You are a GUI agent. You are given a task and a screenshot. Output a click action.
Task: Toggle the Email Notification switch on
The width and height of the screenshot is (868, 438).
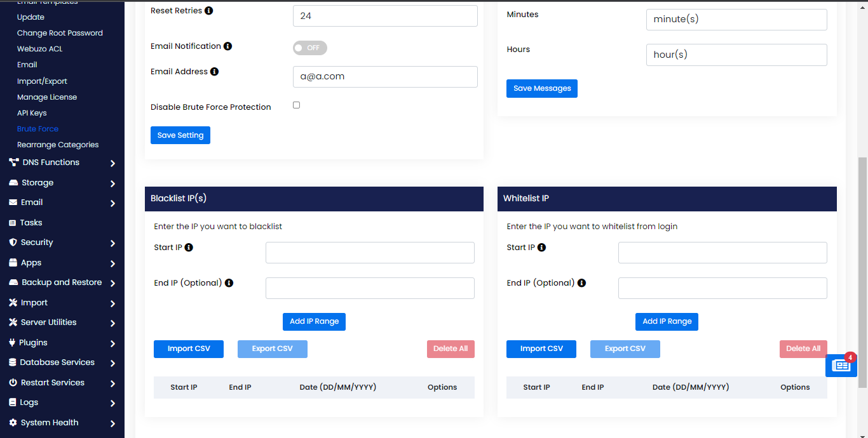309,48
